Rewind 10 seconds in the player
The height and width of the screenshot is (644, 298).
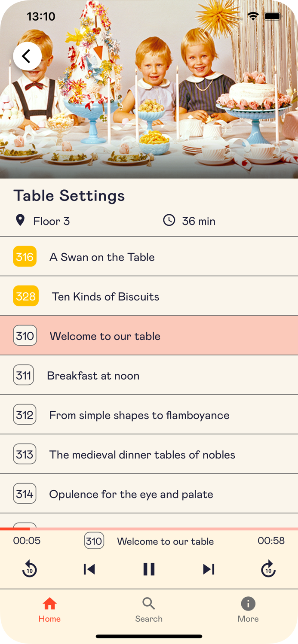(29, 569)
